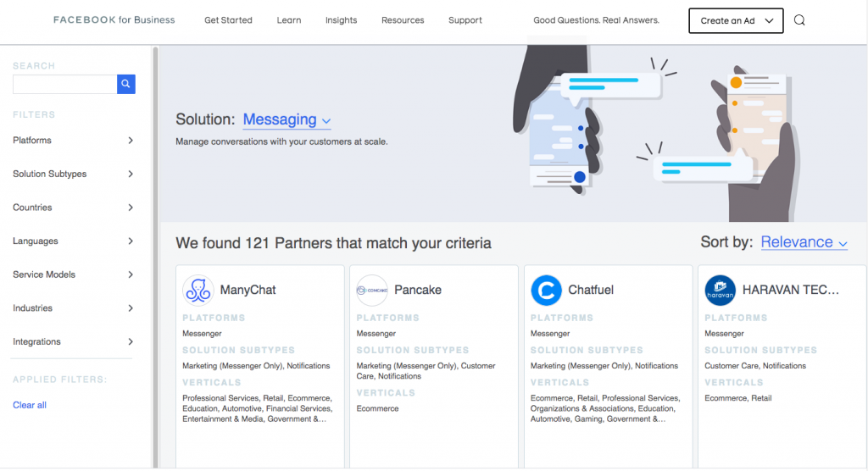Open the Haravan logo
868x471 pixels.
[721, 290]
